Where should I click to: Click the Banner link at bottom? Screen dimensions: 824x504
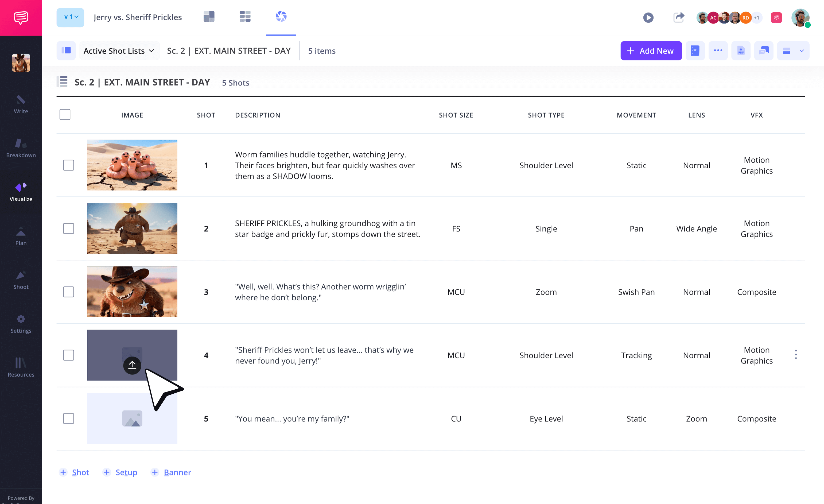(x=177, y=472)
